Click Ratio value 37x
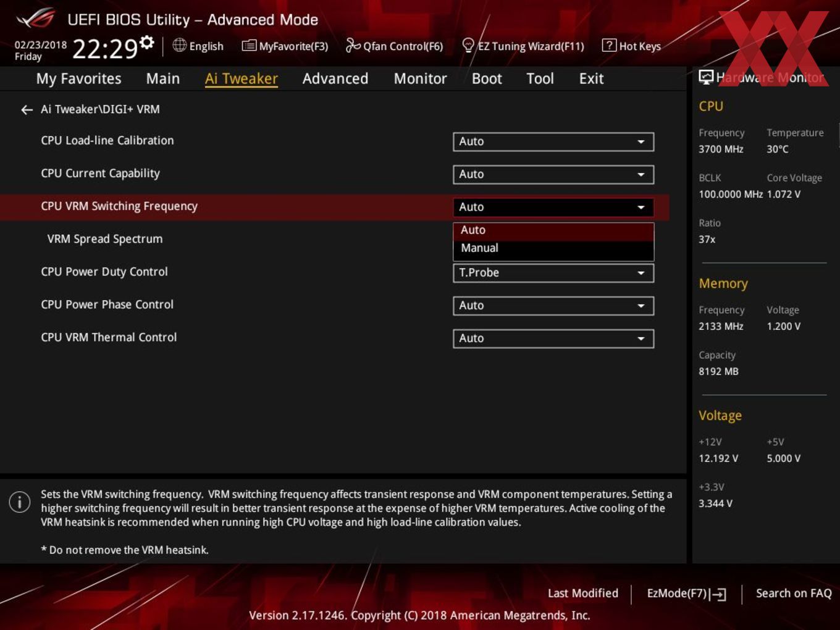 pos(707,239)
